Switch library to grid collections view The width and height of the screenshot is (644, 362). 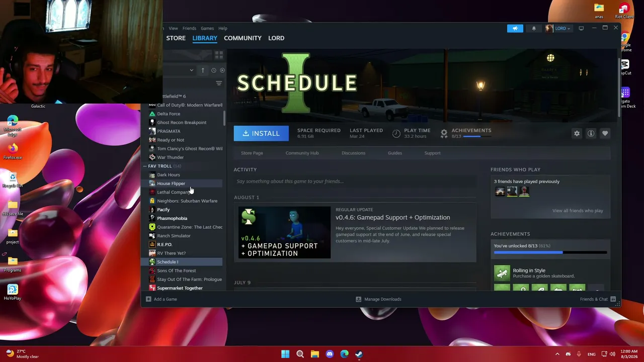(x=219, y=54)
